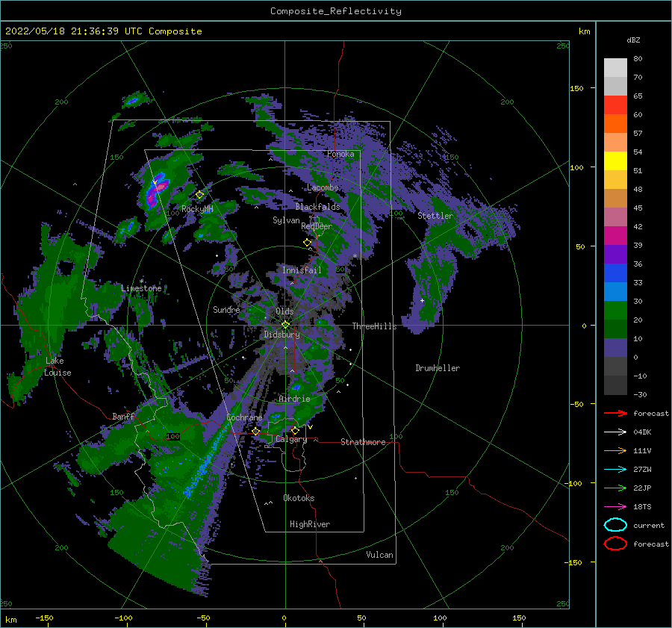Click the km unit label at top right
672x628 pixels.
tap(584, 31)
